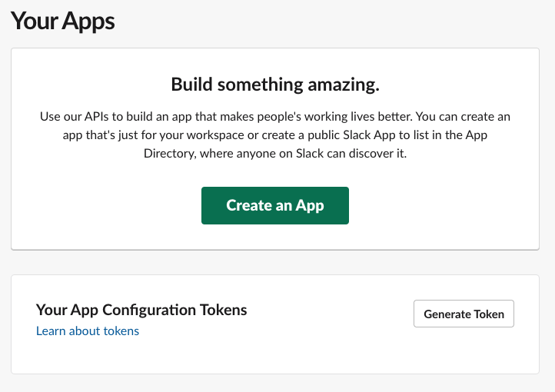Open the Learn about tokens link
555x392 pixels.
coord(88,331)
